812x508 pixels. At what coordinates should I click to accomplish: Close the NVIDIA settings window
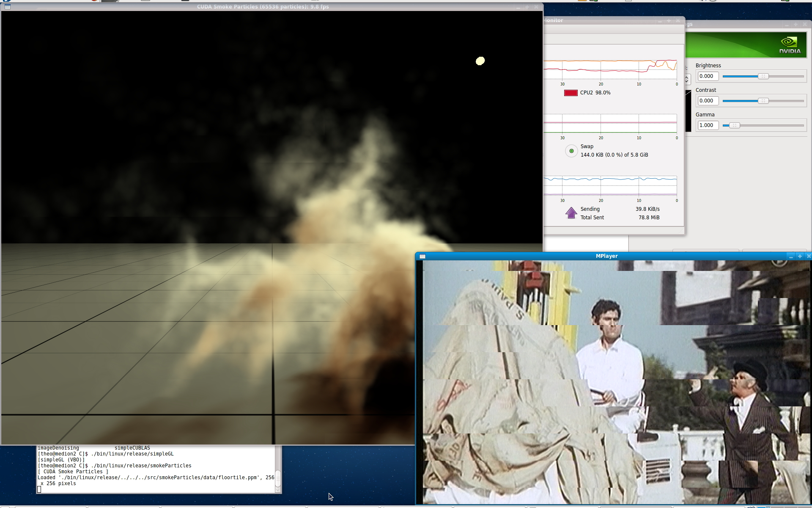805,25
